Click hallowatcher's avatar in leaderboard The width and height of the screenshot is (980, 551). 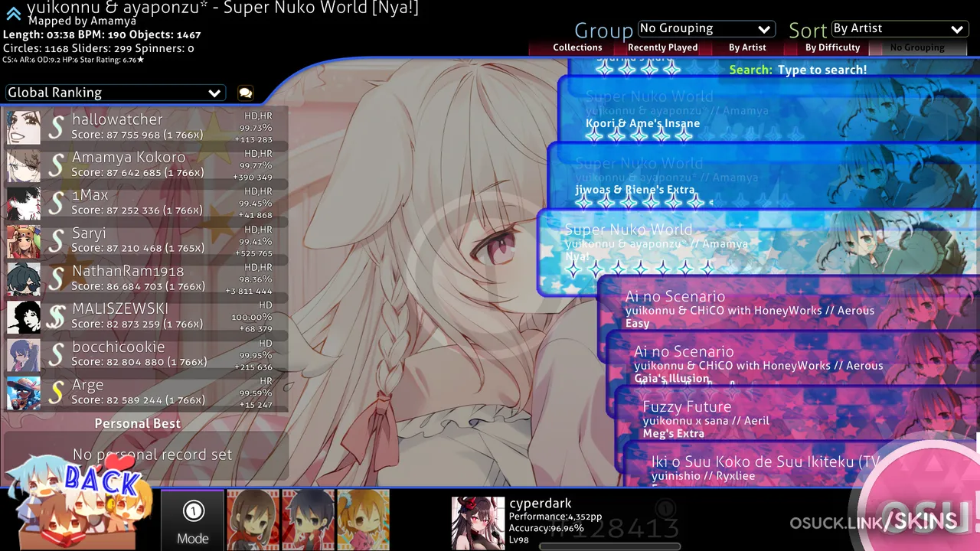point(24,127)
